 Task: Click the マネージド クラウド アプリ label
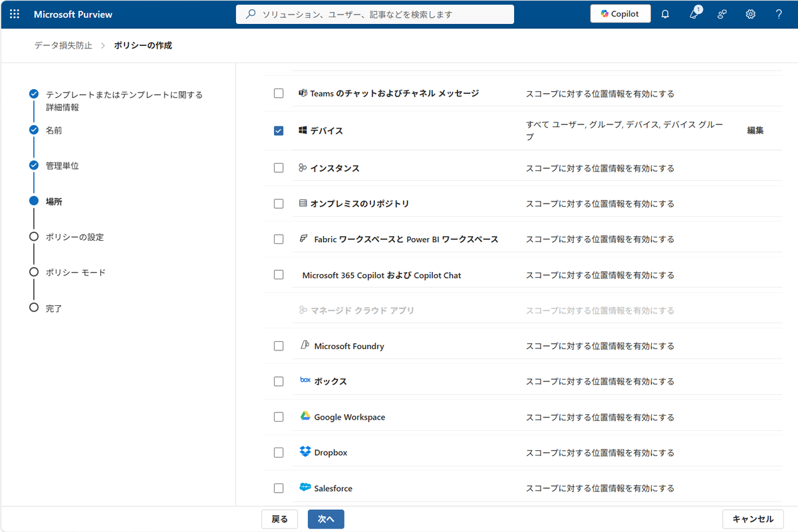(x=362, y=311)
